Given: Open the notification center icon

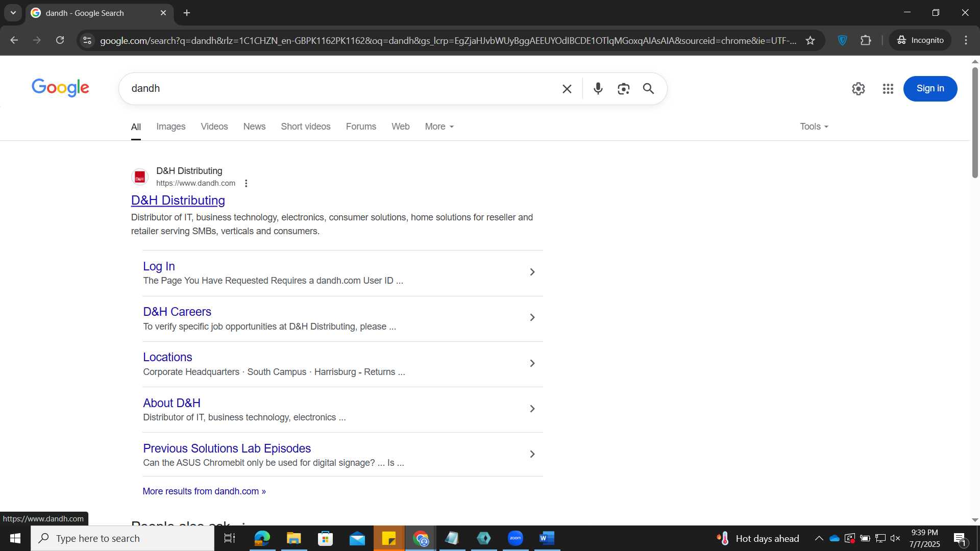Looking at the screenshot, I should pos(960,539).
